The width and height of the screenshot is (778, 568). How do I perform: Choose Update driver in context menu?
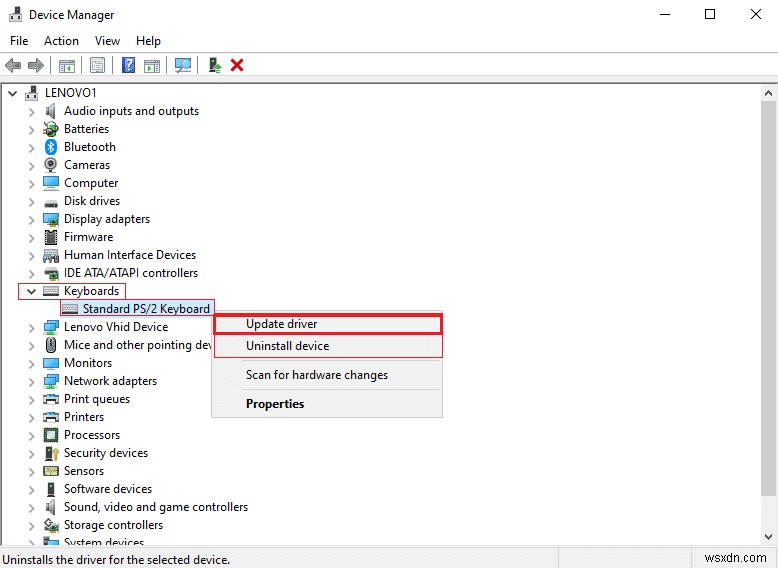click(x=327, y=324)
